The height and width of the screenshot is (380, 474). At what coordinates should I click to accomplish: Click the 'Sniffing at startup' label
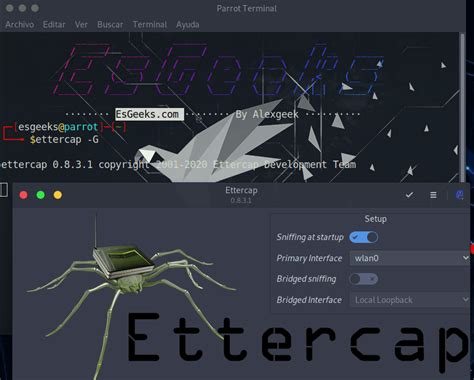(310, 237)
